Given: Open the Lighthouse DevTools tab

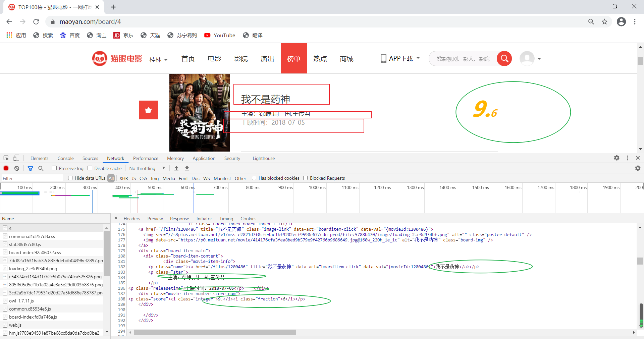Looking at the screenshot, I should point(264,158).
